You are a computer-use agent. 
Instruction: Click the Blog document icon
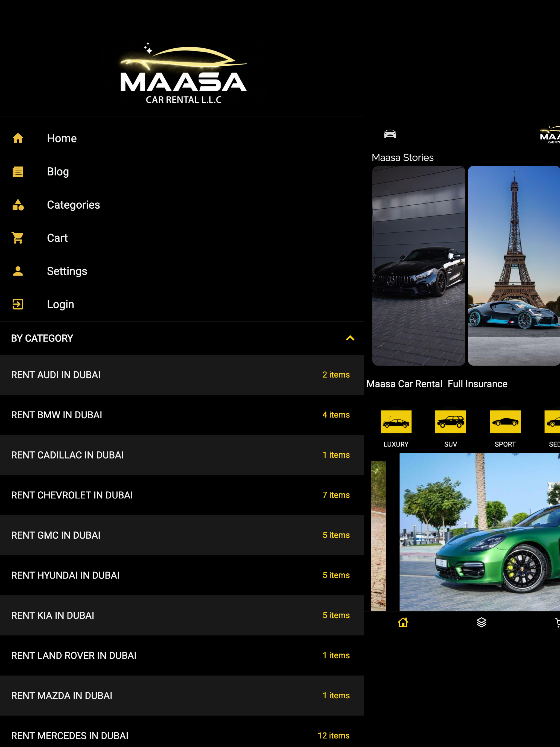point(18,171)
